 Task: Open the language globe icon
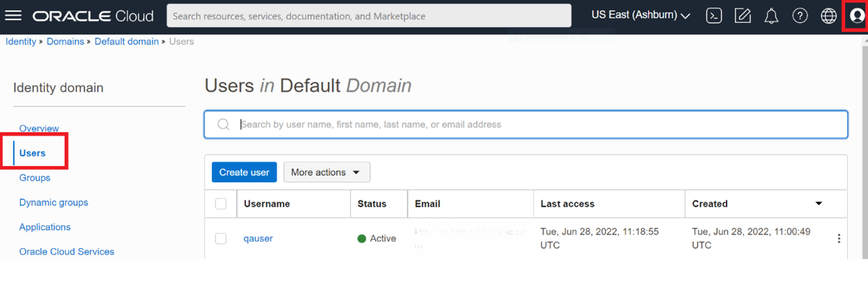tap(829, 16)
